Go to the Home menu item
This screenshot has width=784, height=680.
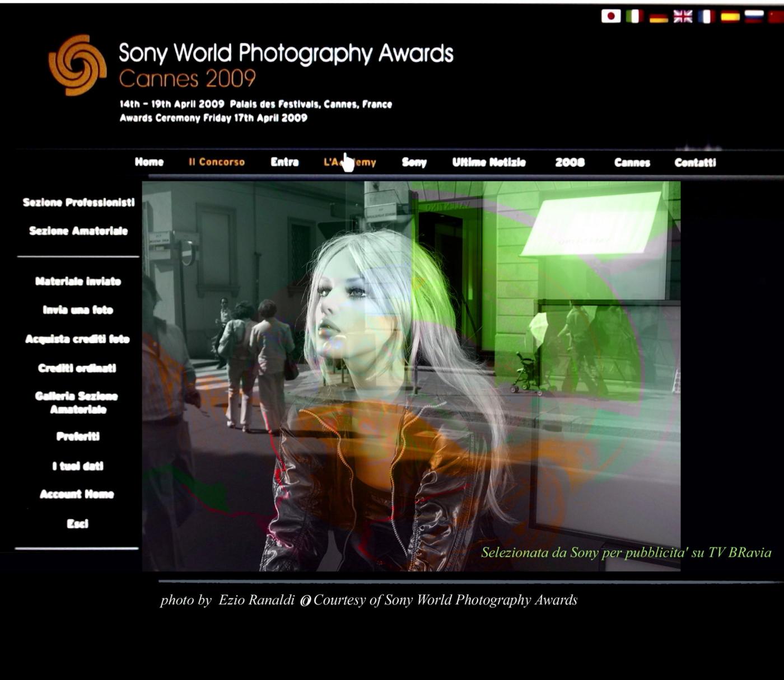(149, 162)
